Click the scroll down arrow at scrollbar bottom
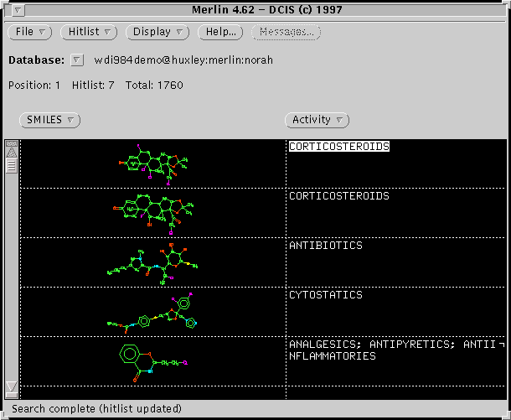This screenshot has width=511, height=420. coord(12,386)
